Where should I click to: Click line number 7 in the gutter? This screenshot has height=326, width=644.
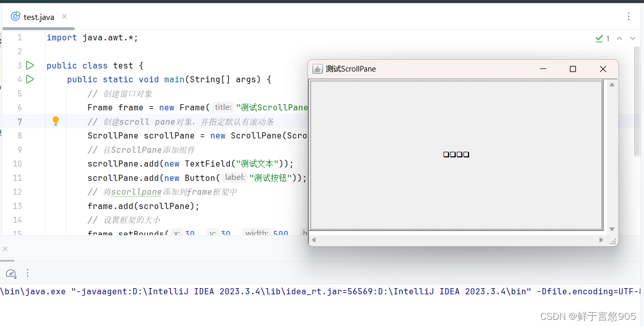click(x=19, y=122)
